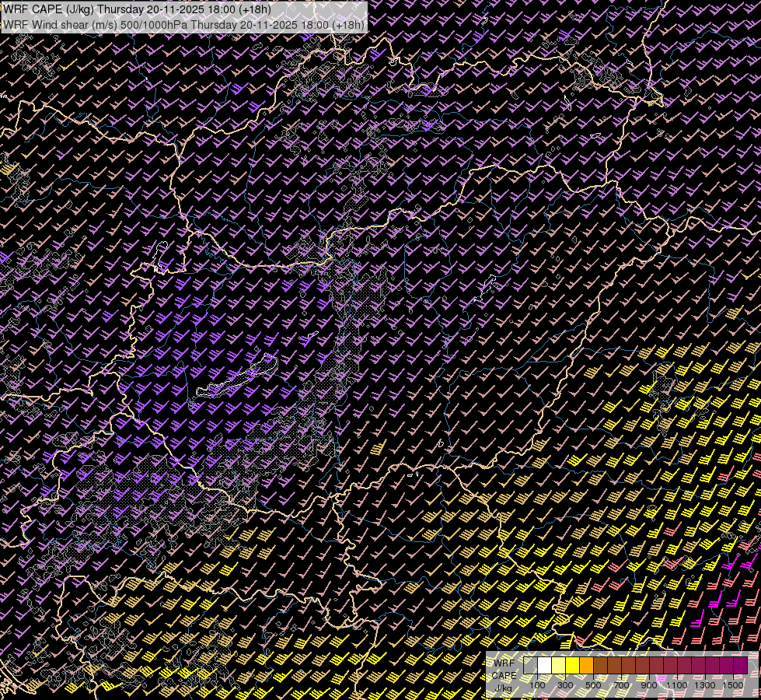Select the purple rightmost CAPE legend swatch

coord(741,665)
